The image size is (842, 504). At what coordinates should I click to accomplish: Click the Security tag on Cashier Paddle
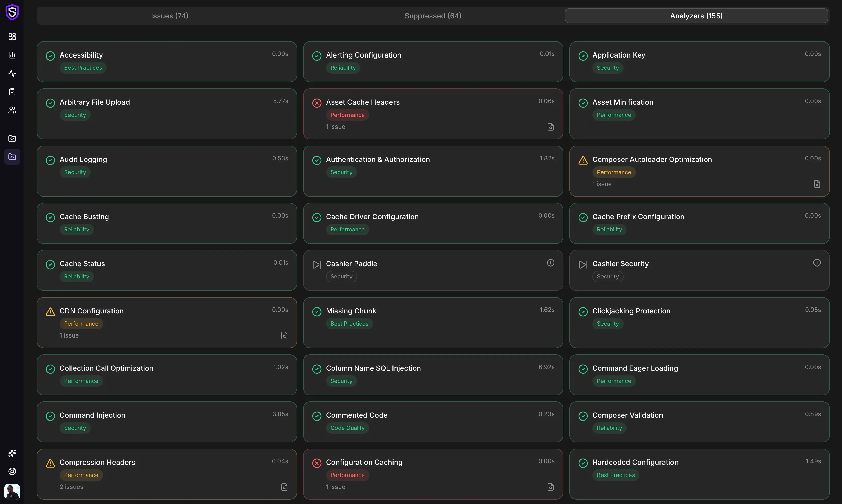(x=341, y=277)
